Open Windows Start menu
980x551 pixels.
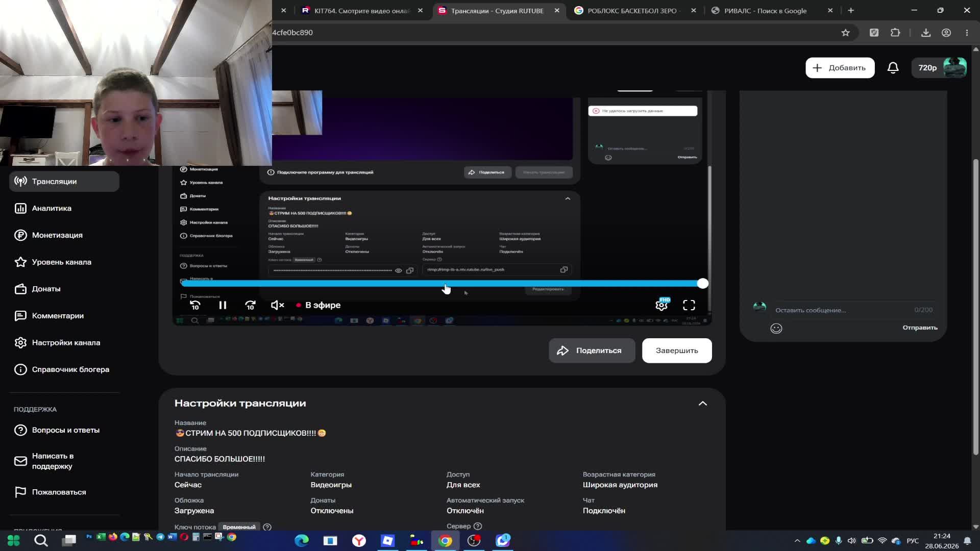tap(14, 540)
